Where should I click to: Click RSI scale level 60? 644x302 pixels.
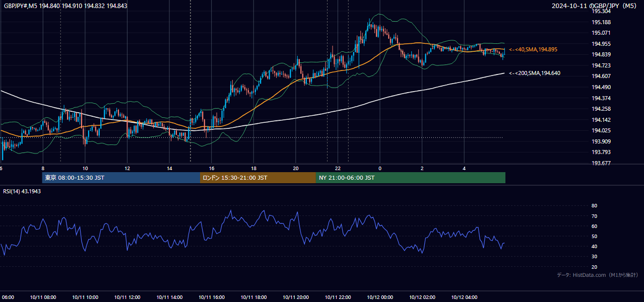click(594, 226)
